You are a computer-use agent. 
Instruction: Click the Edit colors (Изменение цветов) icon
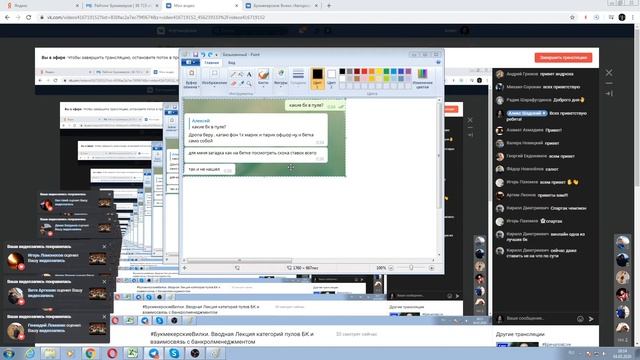click(x=422, y=78)
